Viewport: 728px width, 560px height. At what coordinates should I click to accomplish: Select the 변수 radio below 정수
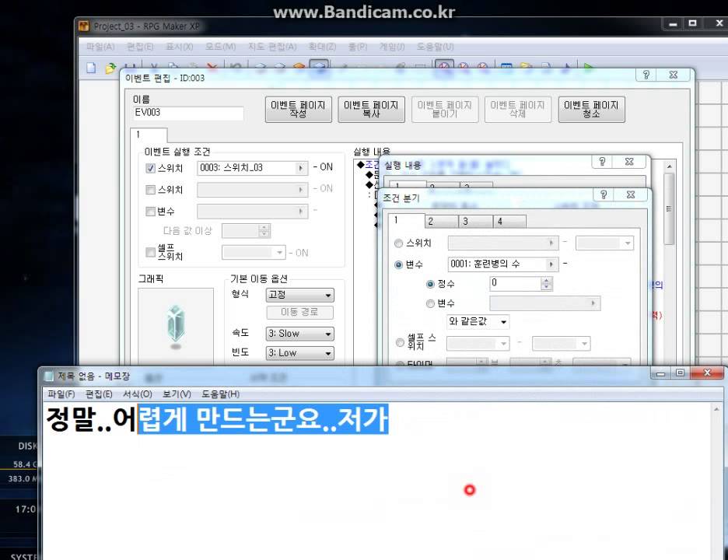tap(430, 303)
